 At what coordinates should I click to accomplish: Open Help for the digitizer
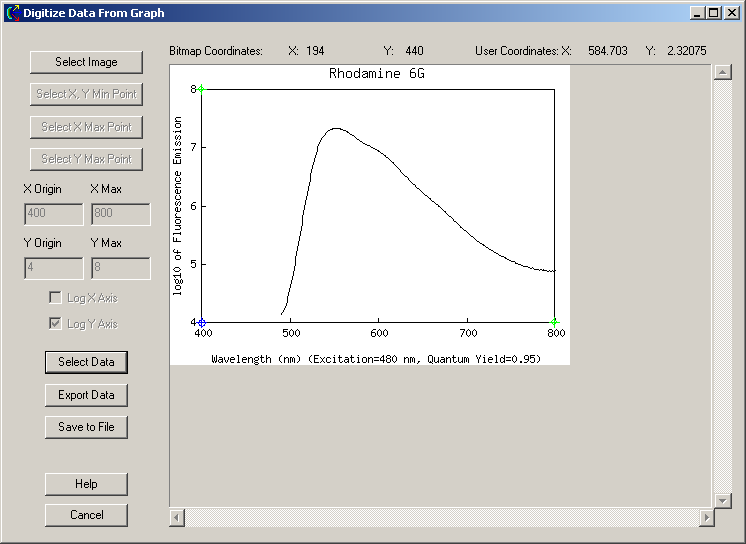point(86,484)
